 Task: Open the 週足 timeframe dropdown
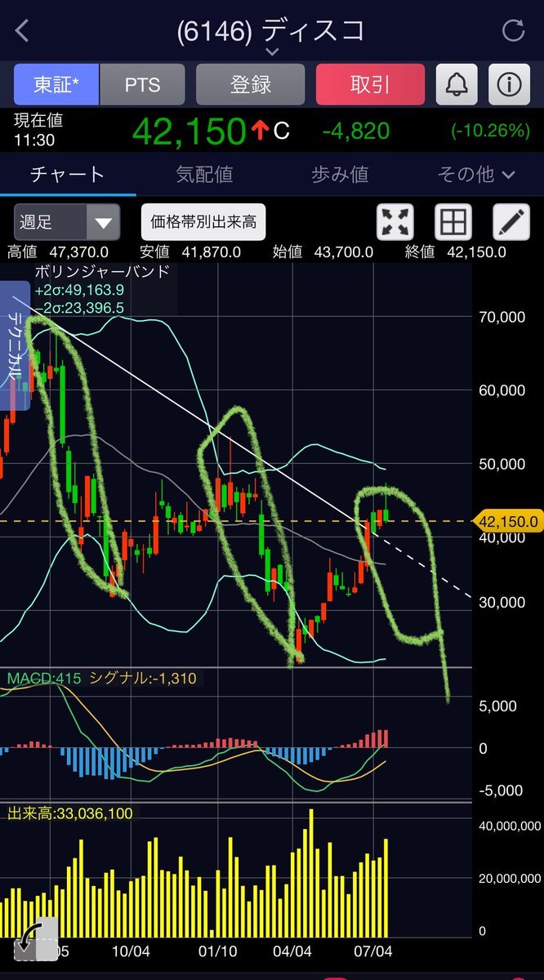point(67,222)
